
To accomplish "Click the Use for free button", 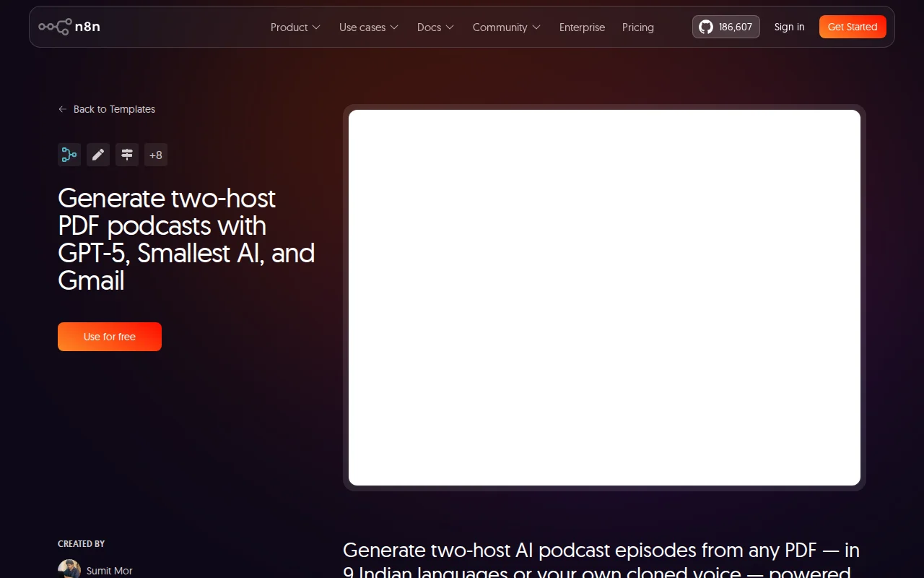I will [110, 337].
